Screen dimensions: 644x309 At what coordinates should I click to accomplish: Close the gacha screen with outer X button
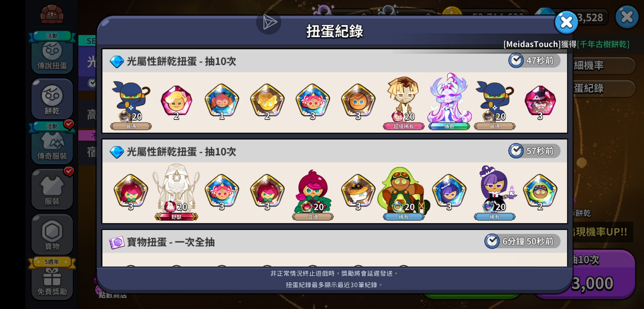click(x=627, y=17)
